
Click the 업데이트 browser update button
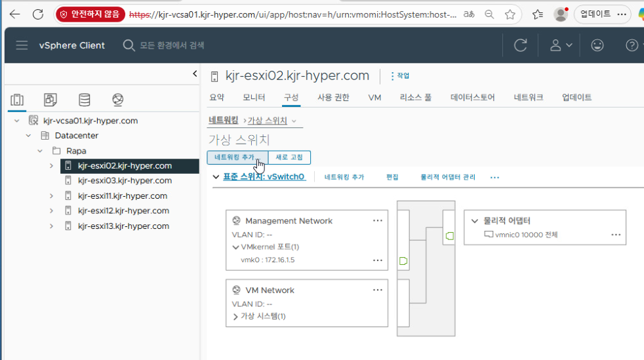click(x=603, y=14)
